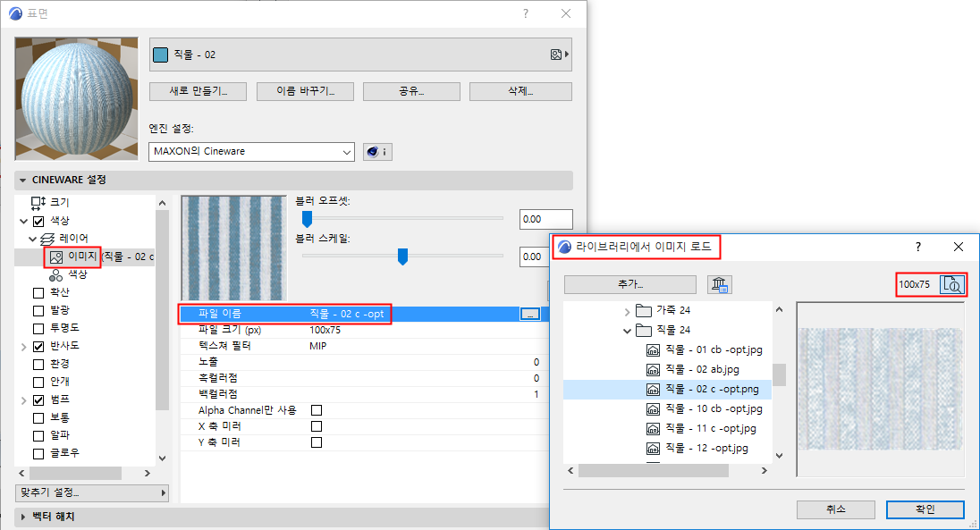
Task: Select the 파일 이름 row
Action: tap(365, 315)
